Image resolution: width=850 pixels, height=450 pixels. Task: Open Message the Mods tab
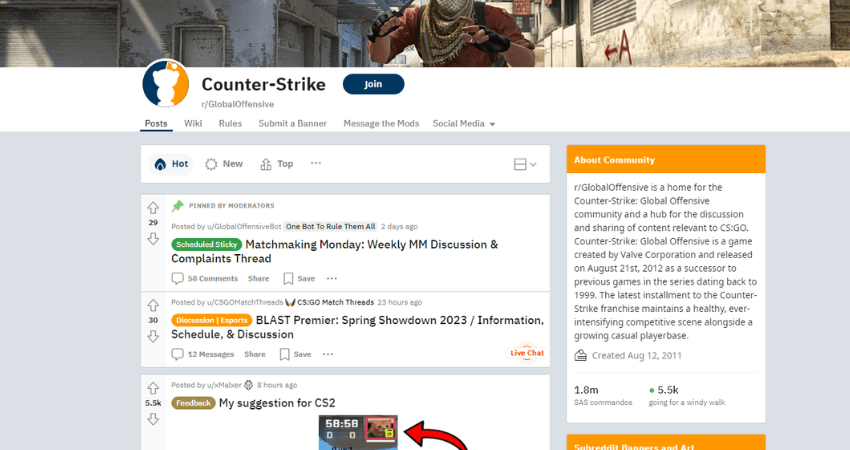click(381, 124)
